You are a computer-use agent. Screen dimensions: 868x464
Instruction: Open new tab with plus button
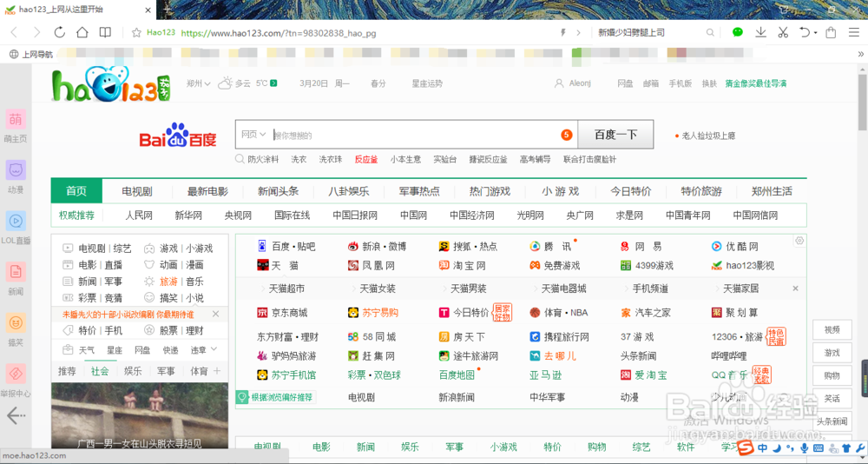coord(168,10)
